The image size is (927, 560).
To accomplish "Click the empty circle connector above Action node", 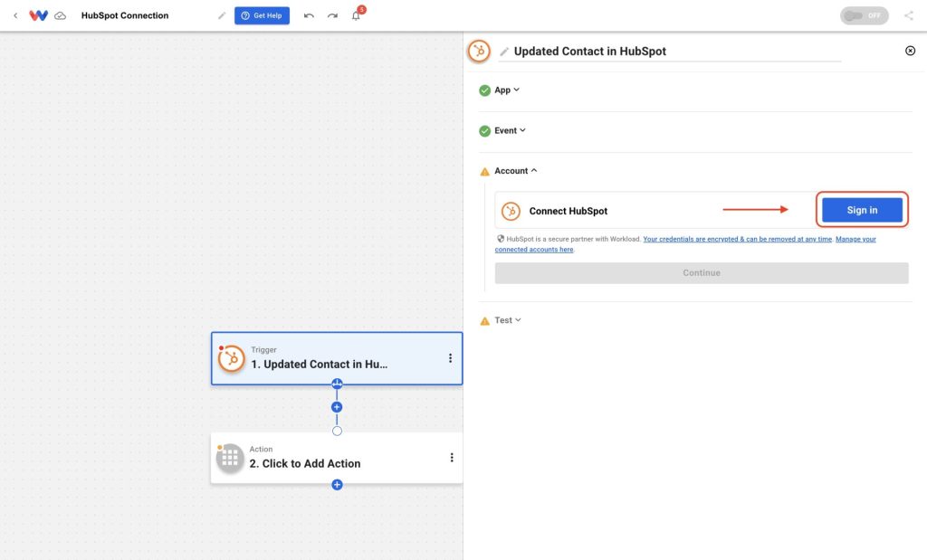I will point(337,432).
